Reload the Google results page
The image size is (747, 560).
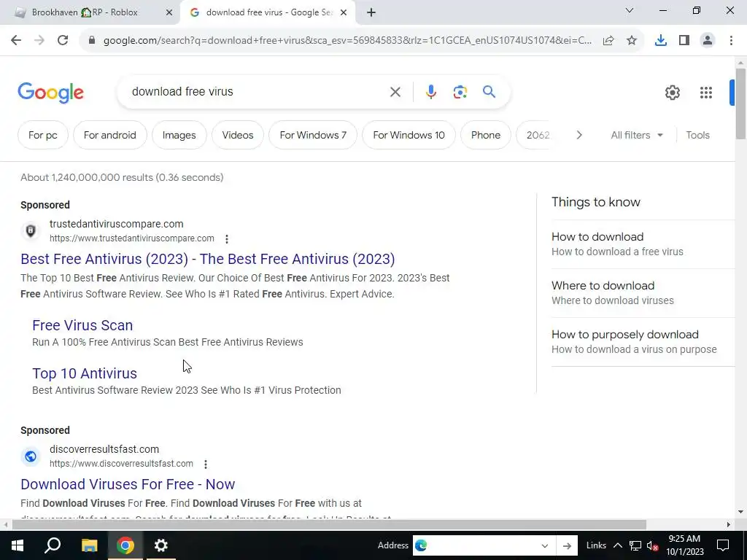tap(63, 41)
